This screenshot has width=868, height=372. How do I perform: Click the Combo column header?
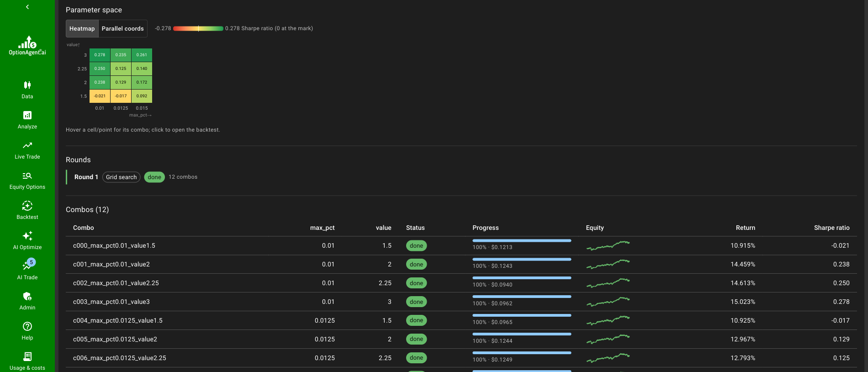[84, 228]
